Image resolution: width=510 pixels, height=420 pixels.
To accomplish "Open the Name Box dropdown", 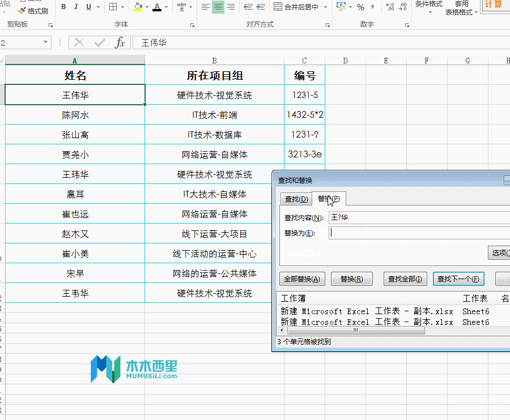I will [x=45, y=42].
